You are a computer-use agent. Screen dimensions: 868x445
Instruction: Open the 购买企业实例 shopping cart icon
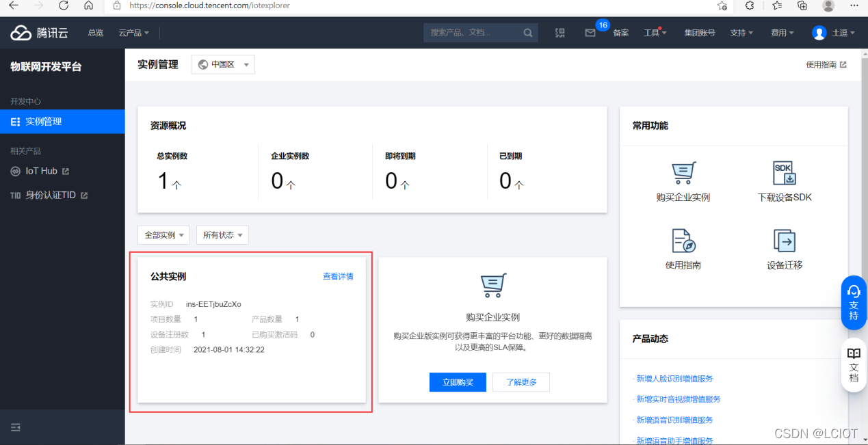683,173
